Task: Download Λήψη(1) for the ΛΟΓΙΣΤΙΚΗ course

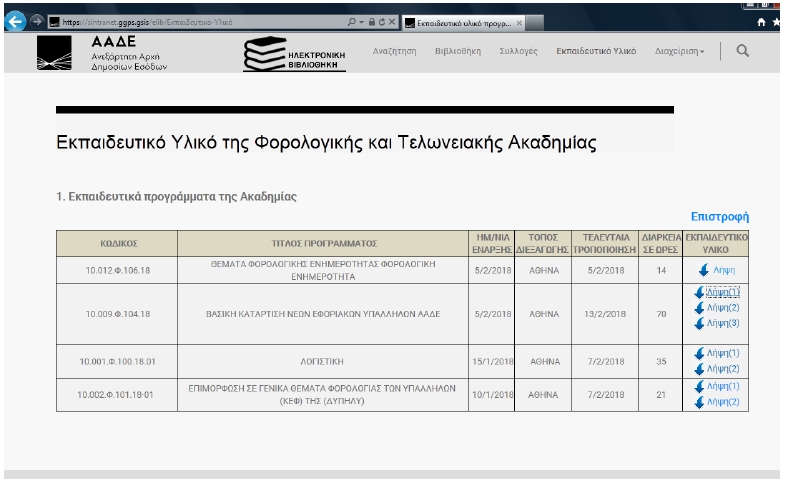Action: [722, 353]
